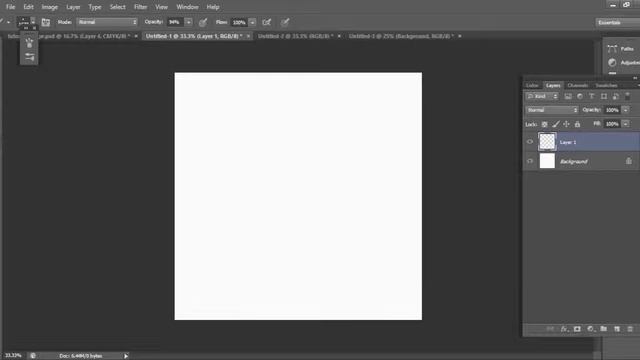Switch to the Untitled-3 document tab

(401, 36)
